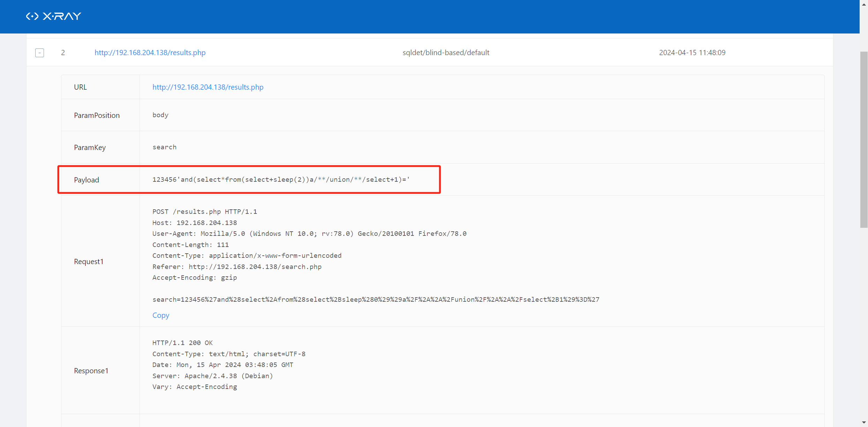Click the Payload label cell
The image size is (868, 427).
[x=87, y=180]
